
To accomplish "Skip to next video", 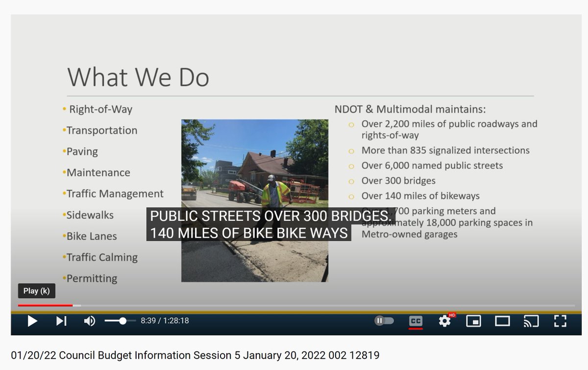I will (61, 321).
